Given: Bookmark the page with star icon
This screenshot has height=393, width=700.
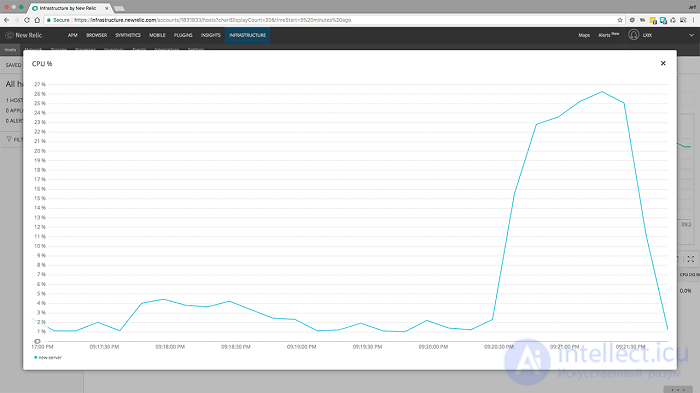Looking at the screenshot, I should pos(620,20).
